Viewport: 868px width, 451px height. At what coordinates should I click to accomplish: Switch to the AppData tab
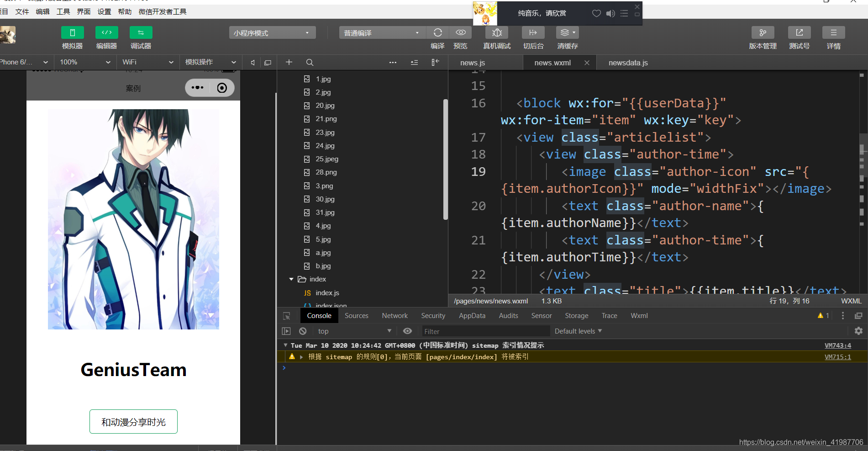(x=472, y=316)
